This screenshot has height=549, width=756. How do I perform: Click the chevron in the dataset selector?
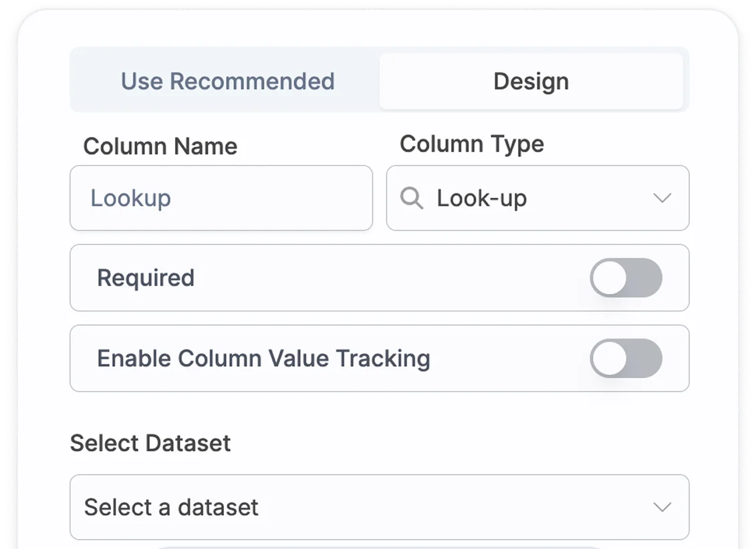click(662, 507)
